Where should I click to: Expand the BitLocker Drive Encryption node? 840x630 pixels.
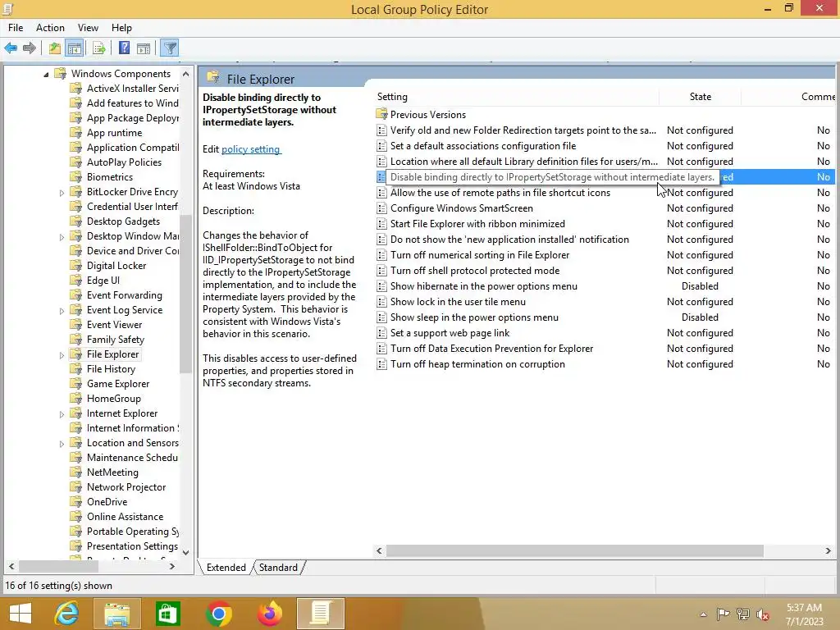click(x=62, y=192)
